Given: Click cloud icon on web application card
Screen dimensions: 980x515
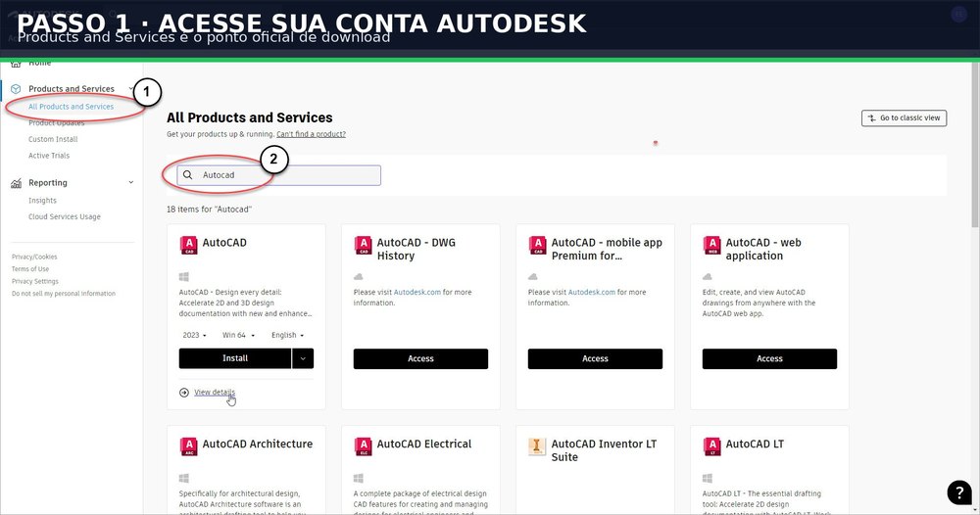Looking at the screenshot, I should click(707, 276).
